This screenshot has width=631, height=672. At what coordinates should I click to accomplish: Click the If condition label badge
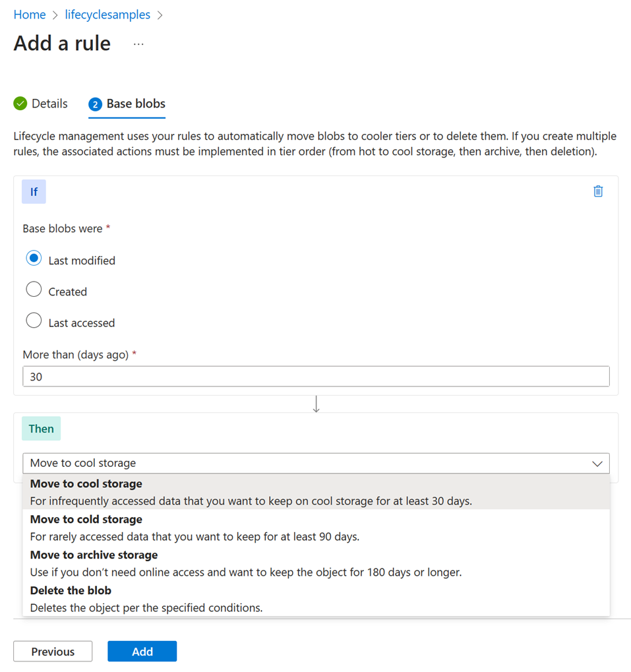pos(34,191)
